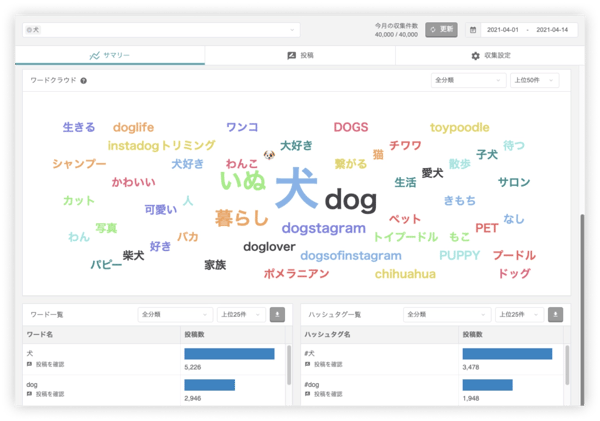
Task: Open the ワードクラウド help question icon
Action: [83, 81]
